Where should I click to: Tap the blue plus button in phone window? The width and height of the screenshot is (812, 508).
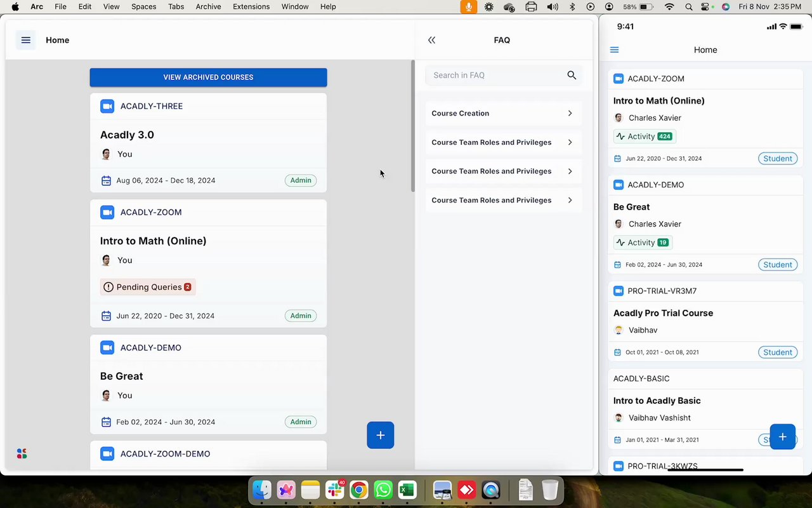782,437
